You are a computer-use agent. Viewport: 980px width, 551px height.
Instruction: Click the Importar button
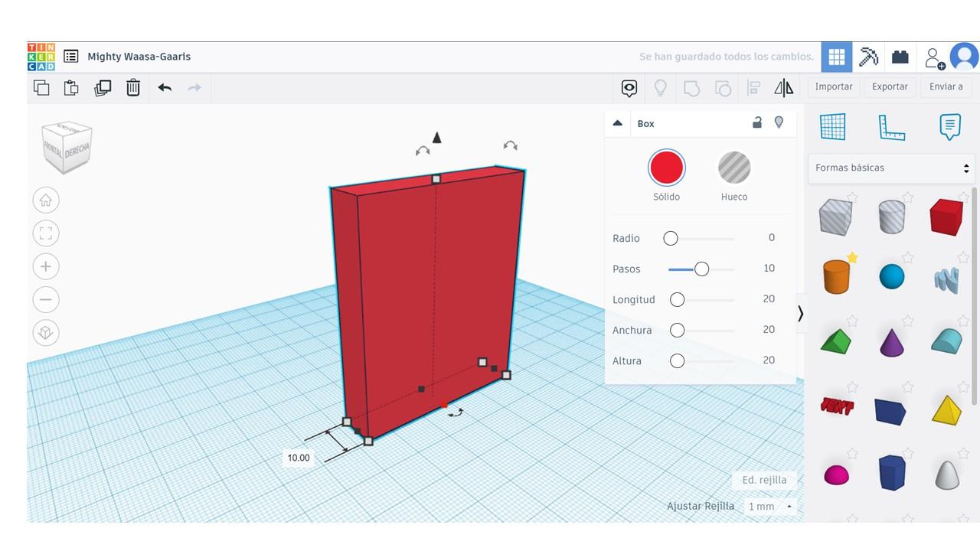[x=834, y=86]
